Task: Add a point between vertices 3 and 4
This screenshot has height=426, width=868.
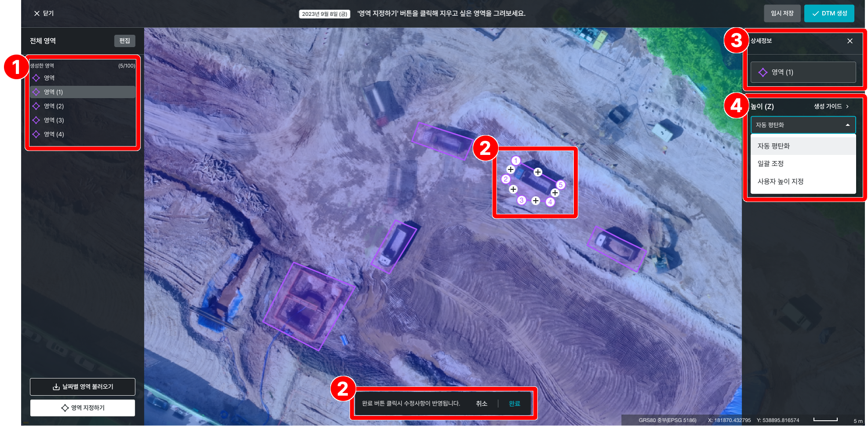Action: point(536,201)
